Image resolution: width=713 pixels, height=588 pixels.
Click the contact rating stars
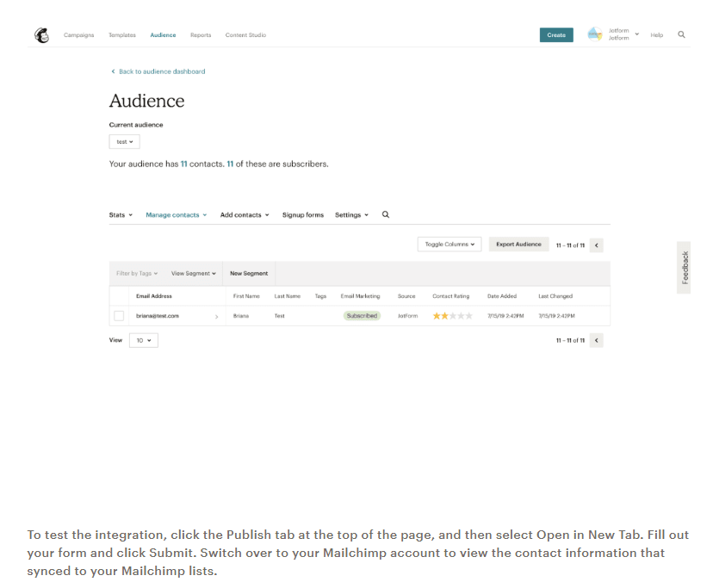click(452, 316)
